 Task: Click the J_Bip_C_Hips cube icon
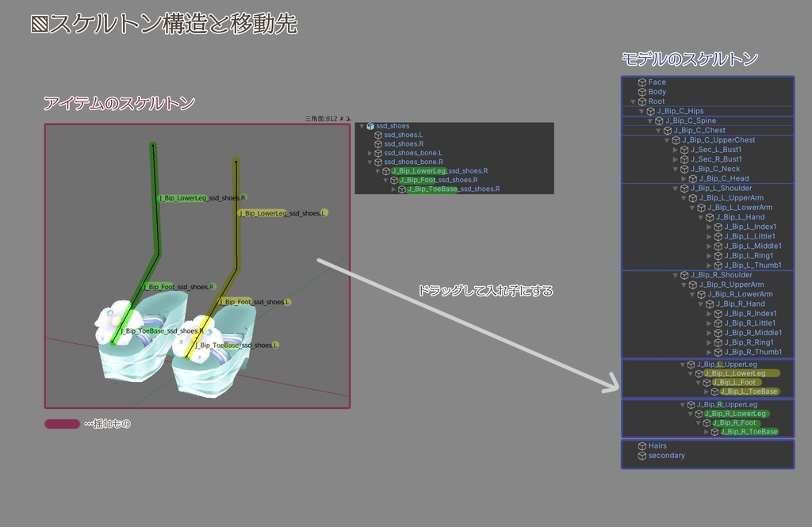tap(651, 111)
